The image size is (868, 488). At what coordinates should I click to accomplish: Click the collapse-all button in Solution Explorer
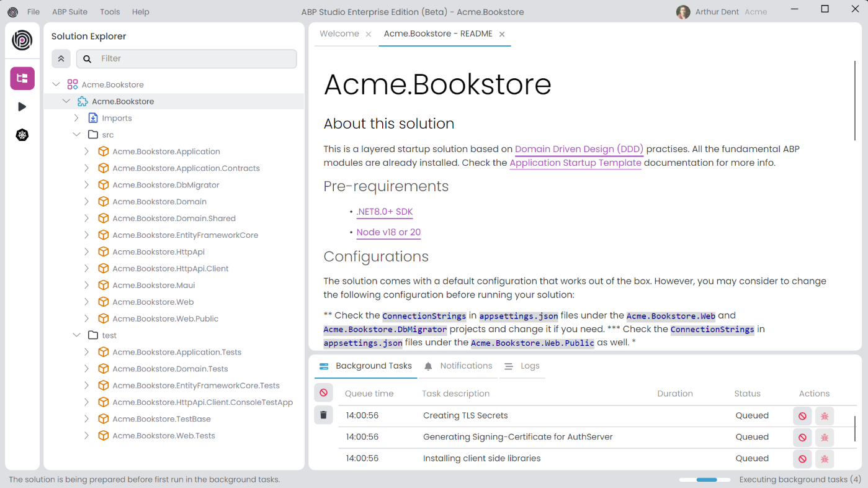pos(61,59)
